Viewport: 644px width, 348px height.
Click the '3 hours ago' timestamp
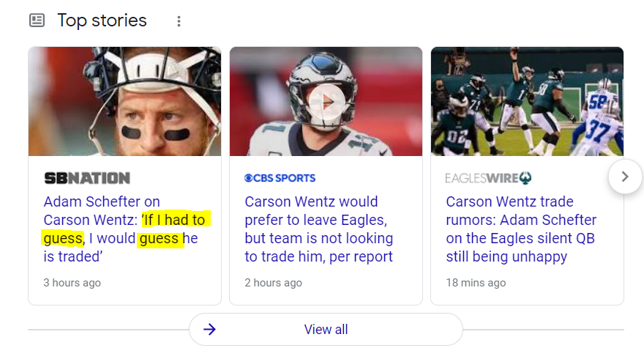coord(72,283)
